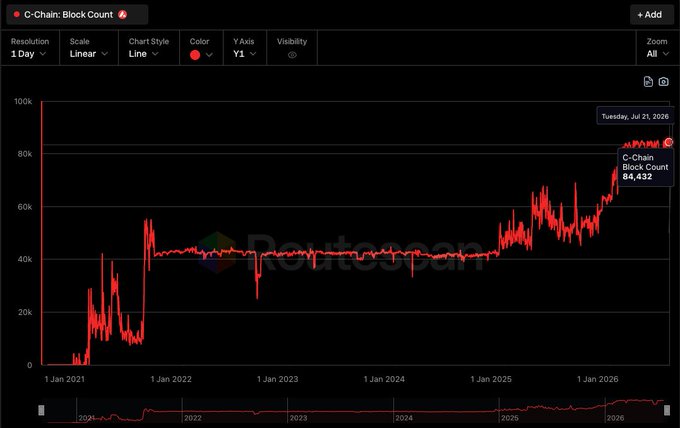Viewport: 680px width, 428px height.
Task: Toggle series visibility eye icon
Action: tap(292, 55)
